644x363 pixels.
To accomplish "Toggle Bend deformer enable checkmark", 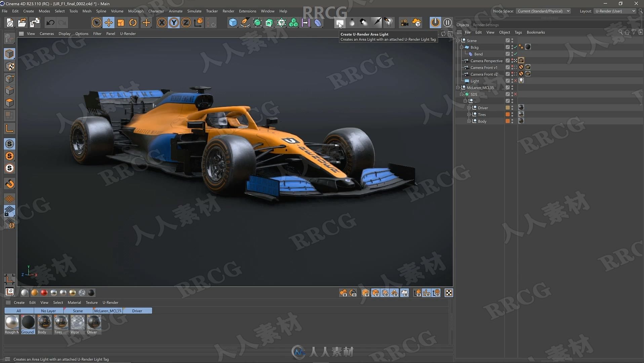I will [516, 54].
